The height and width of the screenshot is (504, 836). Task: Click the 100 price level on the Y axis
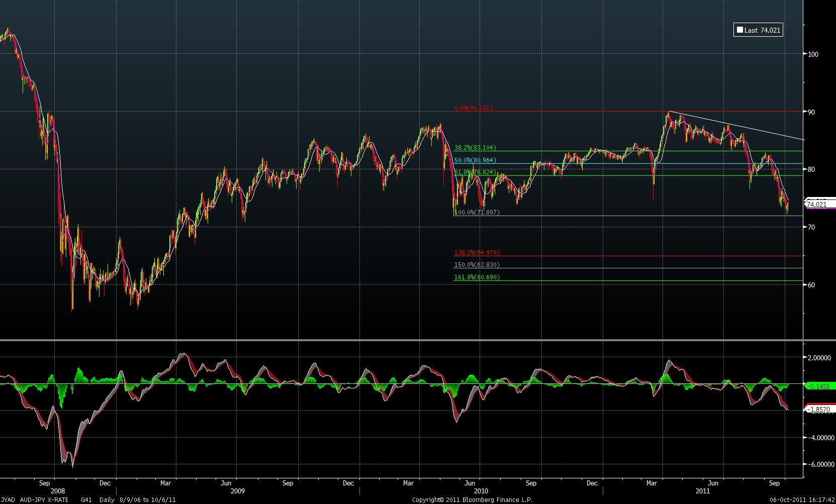click(813, 54)
